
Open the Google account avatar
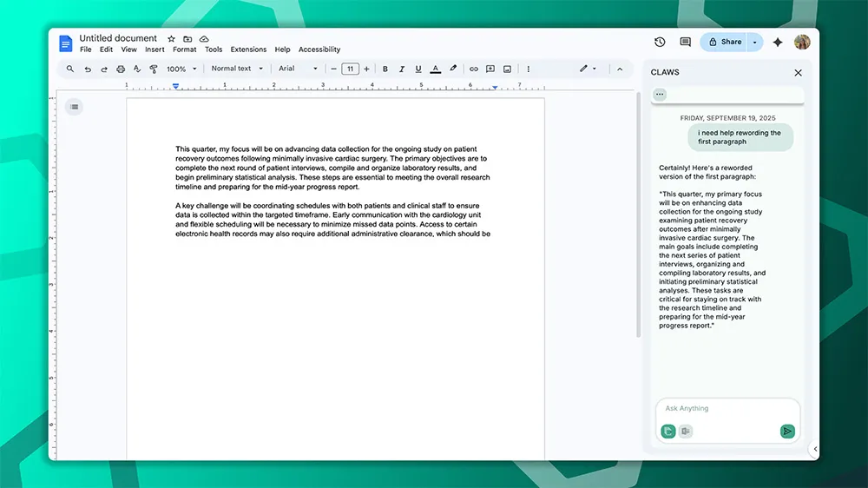(802, 42)
